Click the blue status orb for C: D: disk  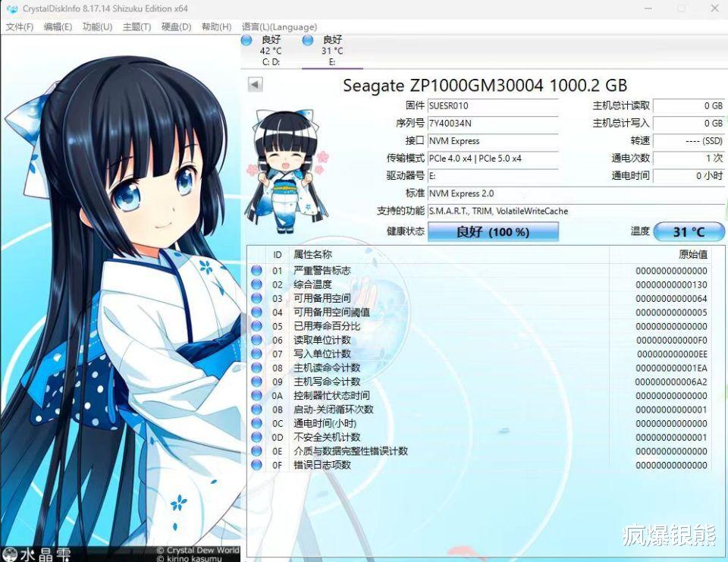(246, 40)
